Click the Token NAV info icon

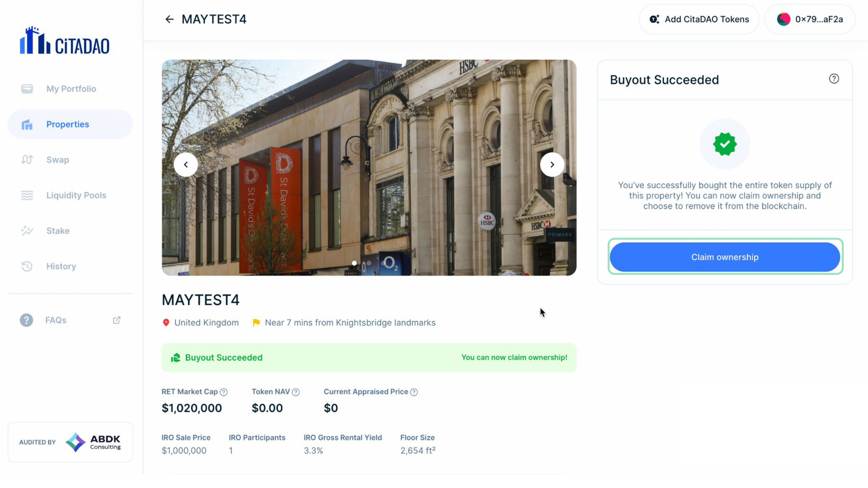pos(296,392)
